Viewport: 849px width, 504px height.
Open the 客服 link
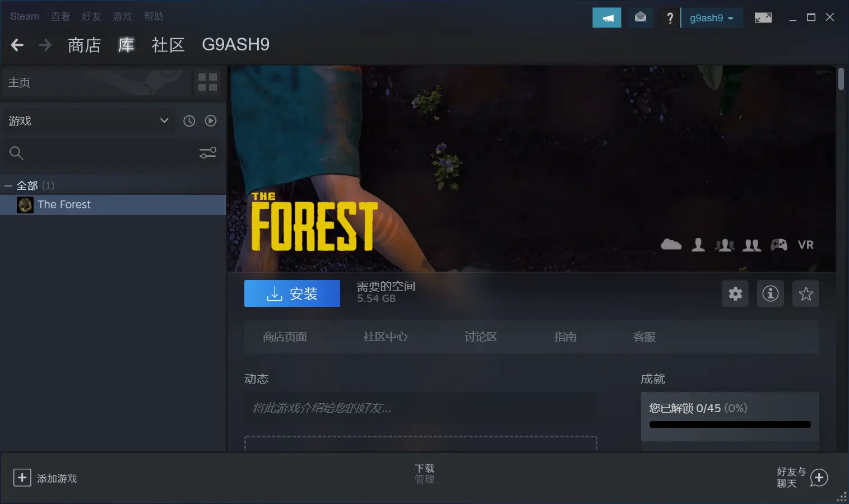[x=644, y=337]
